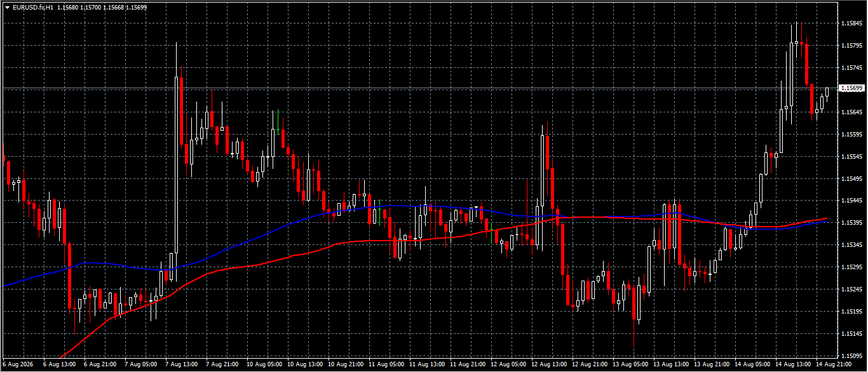868x372 pixels.
Task: Click the 14 Aug 05:00 time label
Action: tap(752, 365)
